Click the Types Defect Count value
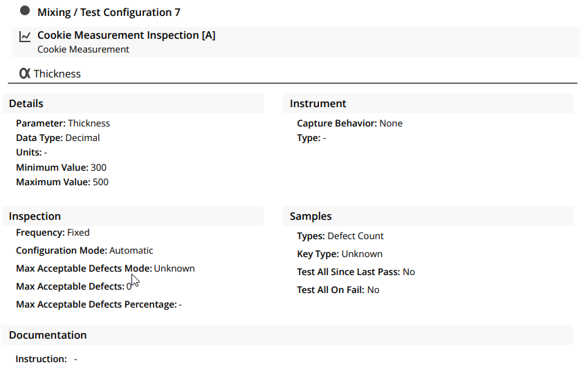Viewport: 588px width, 367px height. 355,236
